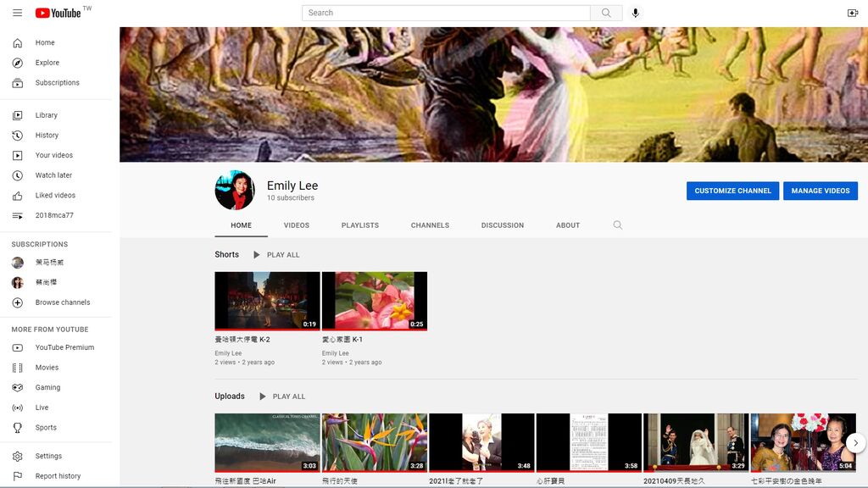Click the Movies film icon
This screenshot has width=868, height=488.
[18, 368]
